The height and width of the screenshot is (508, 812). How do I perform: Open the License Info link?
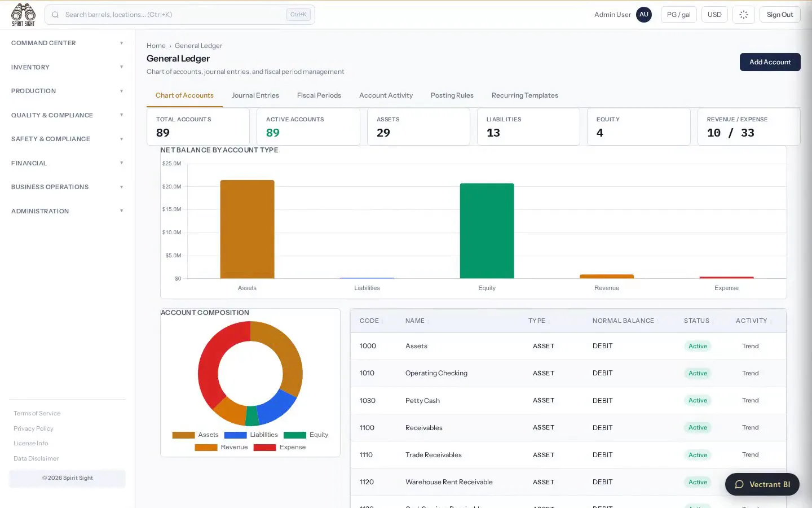(x=30, y=443)
